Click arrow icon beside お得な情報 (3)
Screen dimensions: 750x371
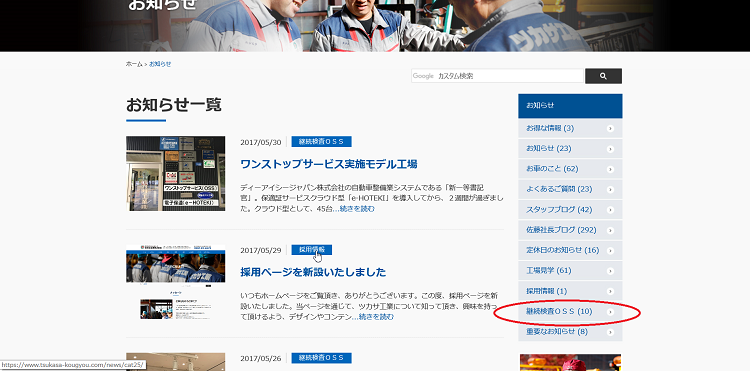610,129
